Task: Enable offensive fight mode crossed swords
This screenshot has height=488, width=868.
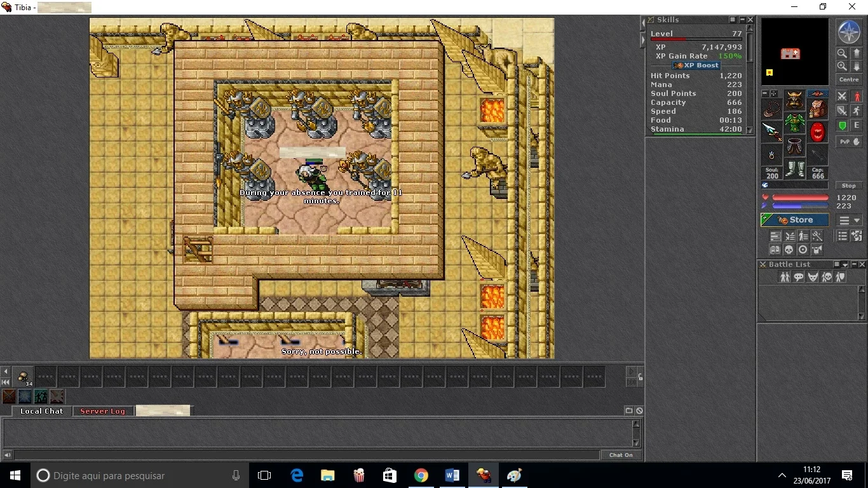Action: [x=842, y=96]
